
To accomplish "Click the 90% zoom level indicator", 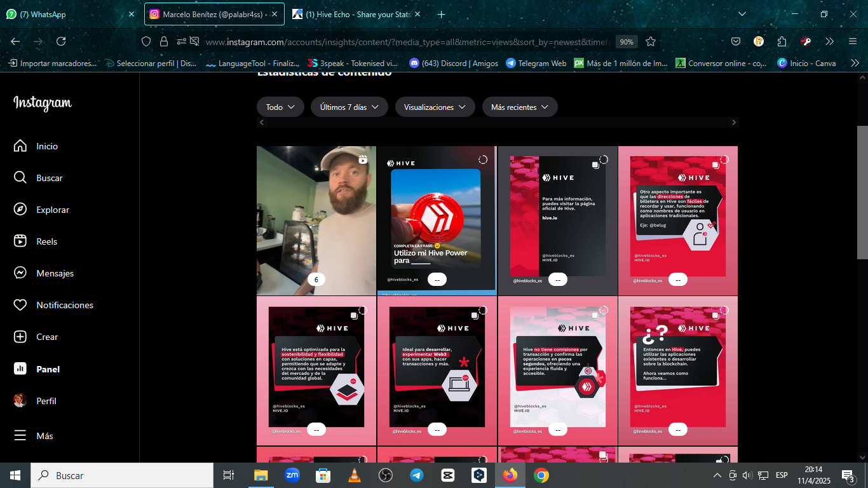I will click(x=627, y=42).
